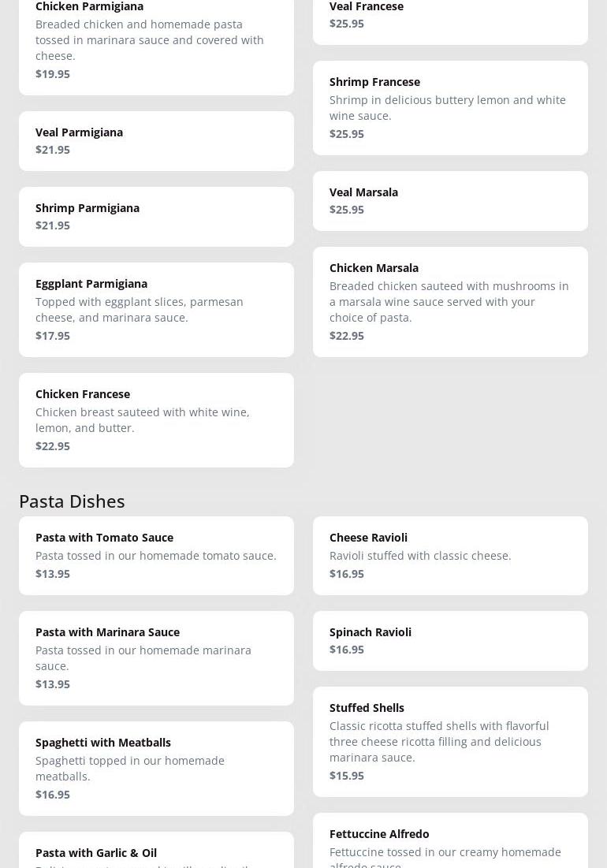Select Pasta with Tomato Sauce
Viewport: 607px width, 868px height.
pyautogui.click(x=156, y=556)
